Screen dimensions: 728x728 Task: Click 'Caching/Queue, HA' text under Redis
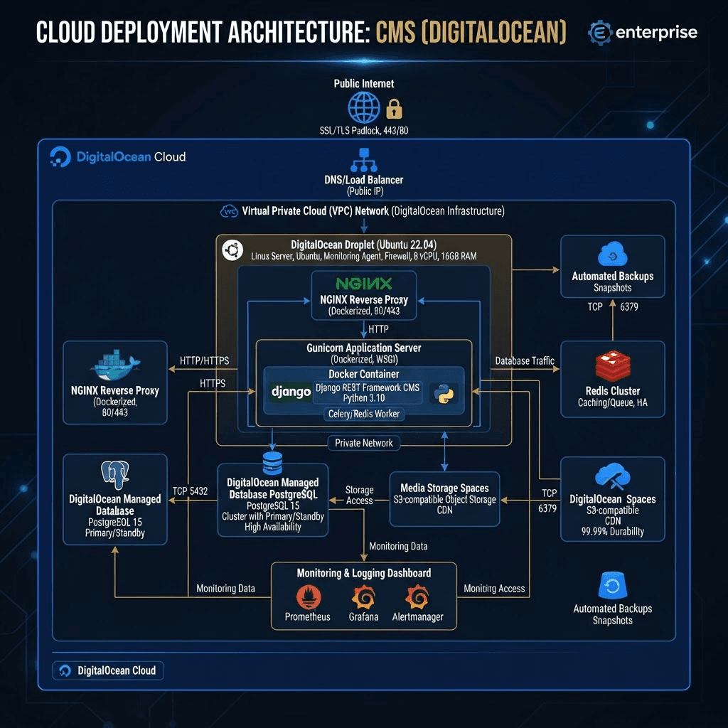pos(612,402)
